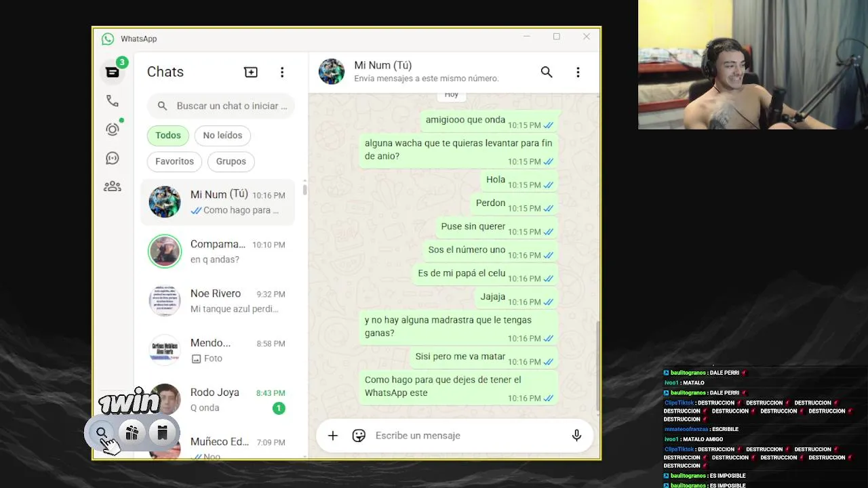Image resolution: width=868 pixels, height=488 pixels.
Task: Click message starting 'Como hago para que dejes'
Action: coord(459,387)
